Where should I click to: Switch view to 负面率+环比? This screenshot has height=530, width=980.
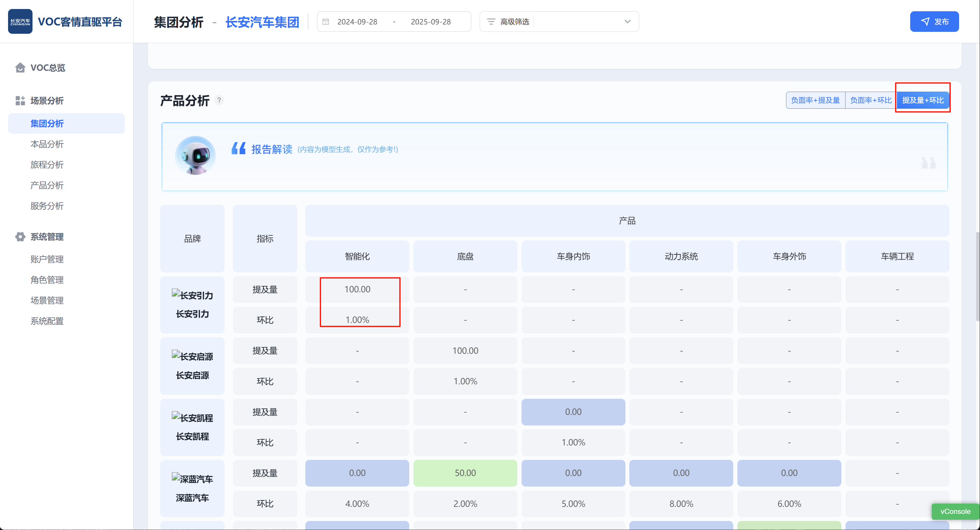(870, 100)
